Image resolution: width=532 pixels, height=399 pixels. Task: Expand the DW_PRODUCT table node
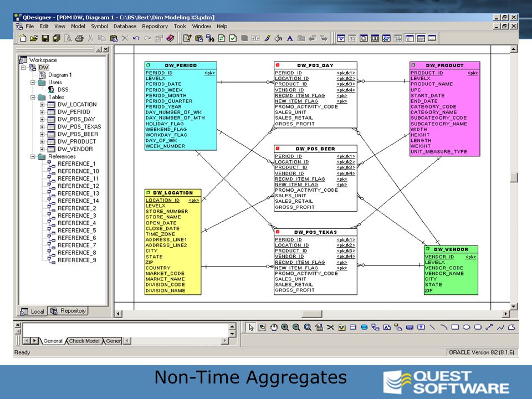42,142
